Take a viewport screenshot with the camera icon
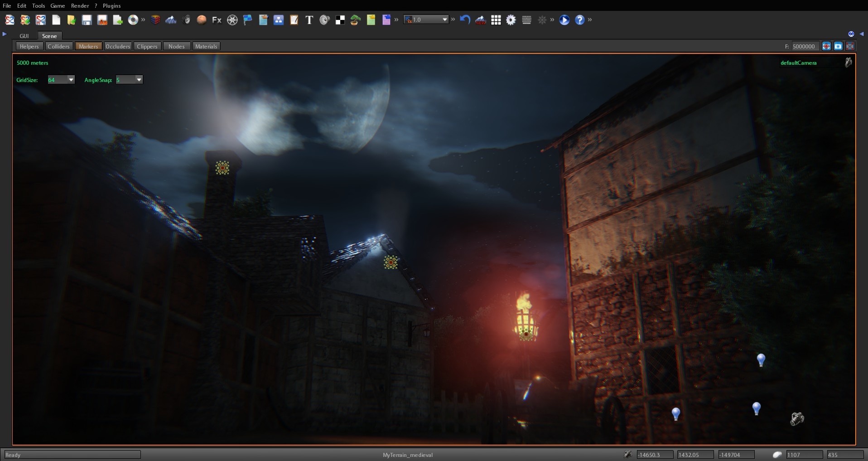The height and width of the screenshot is (461, 868). point(839,46)
